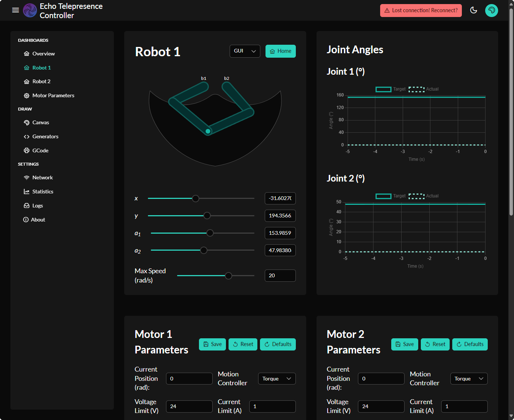The image size is (514, 420).
Task: Click the Lost connection Reconnect alert
Action: click(x=421, y=10)
